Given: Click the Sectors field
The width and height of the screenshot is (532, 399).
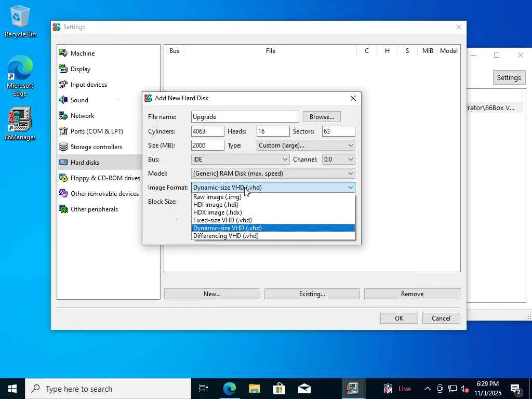Looking at the screenshot, I should [339, 131].
